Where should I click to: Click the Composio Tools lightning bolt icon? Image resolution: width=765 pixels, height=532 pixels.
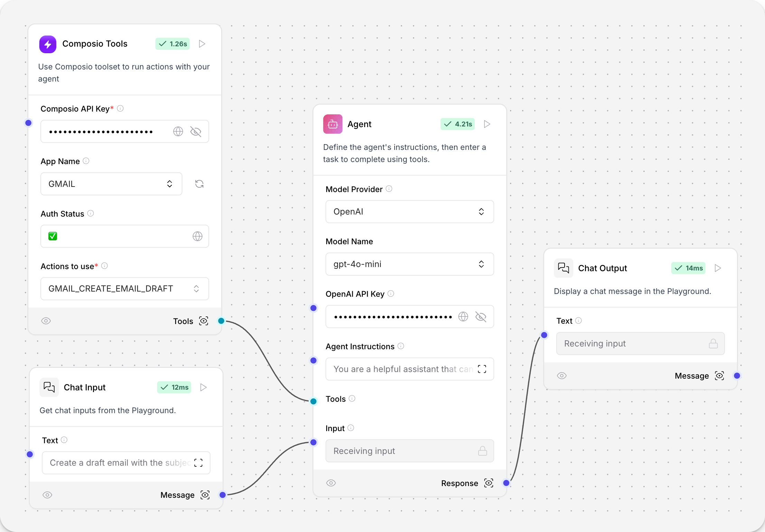click(48, 44)
